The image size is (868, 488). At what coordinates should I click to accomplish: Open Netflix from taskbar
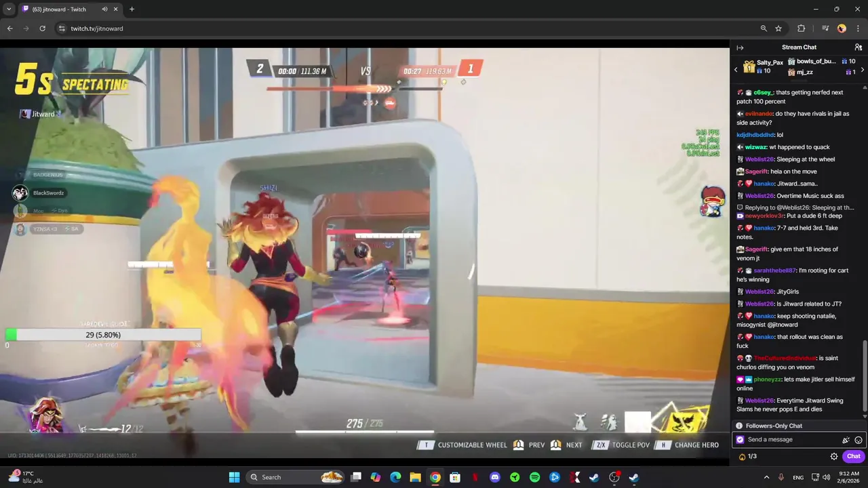click(475, 477)
